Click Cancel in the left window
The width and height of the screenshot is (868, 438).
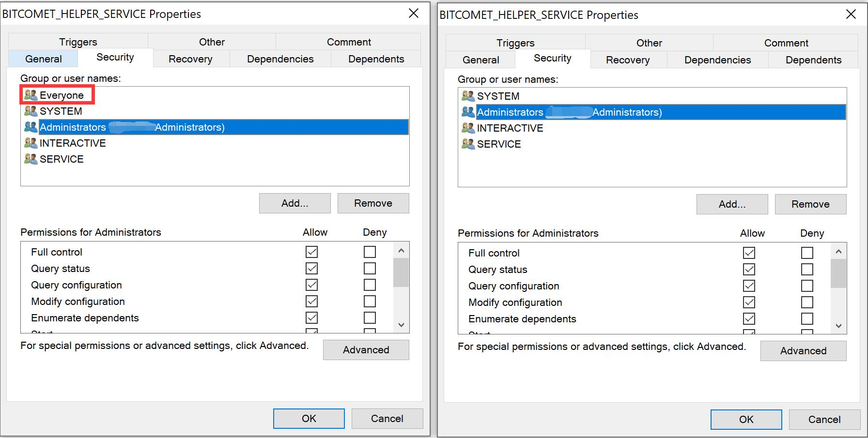(x=387, y=419)
